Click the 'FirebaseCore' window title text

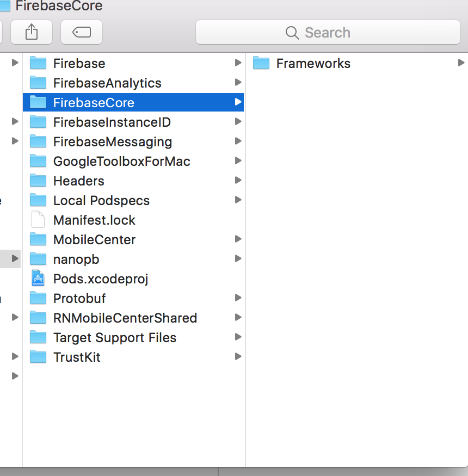[59, 5]
